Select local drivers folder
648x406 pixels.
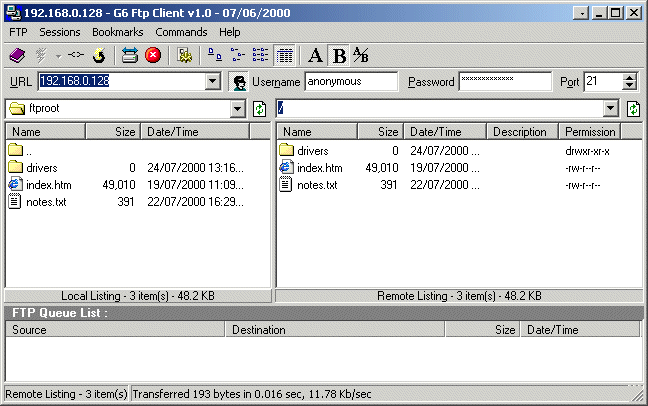pyautogui.click(x=33, y=167)
